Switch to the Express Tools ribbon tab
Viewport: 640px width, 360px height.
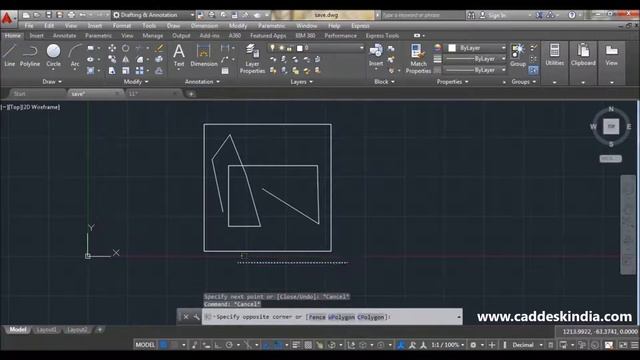point(382,36)
